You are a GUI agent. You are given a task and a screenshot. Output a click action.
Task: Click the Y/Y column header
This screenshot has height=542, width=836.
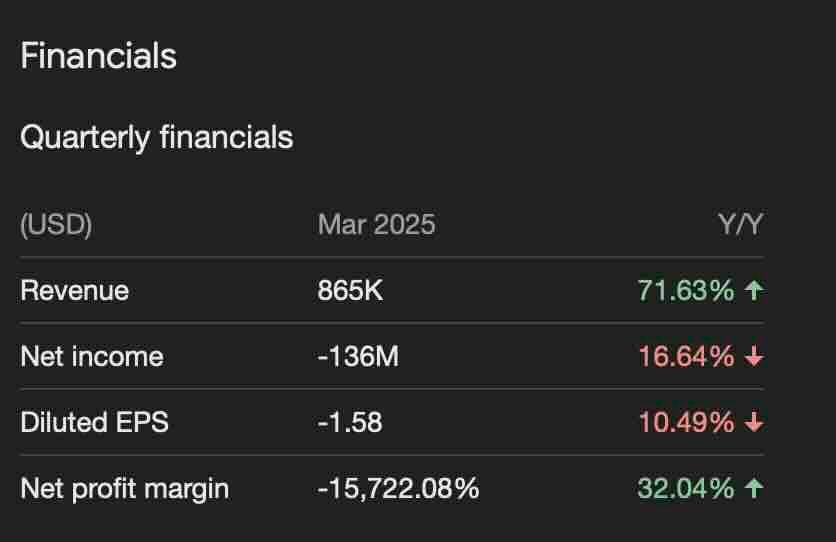[x=740, y=224]
